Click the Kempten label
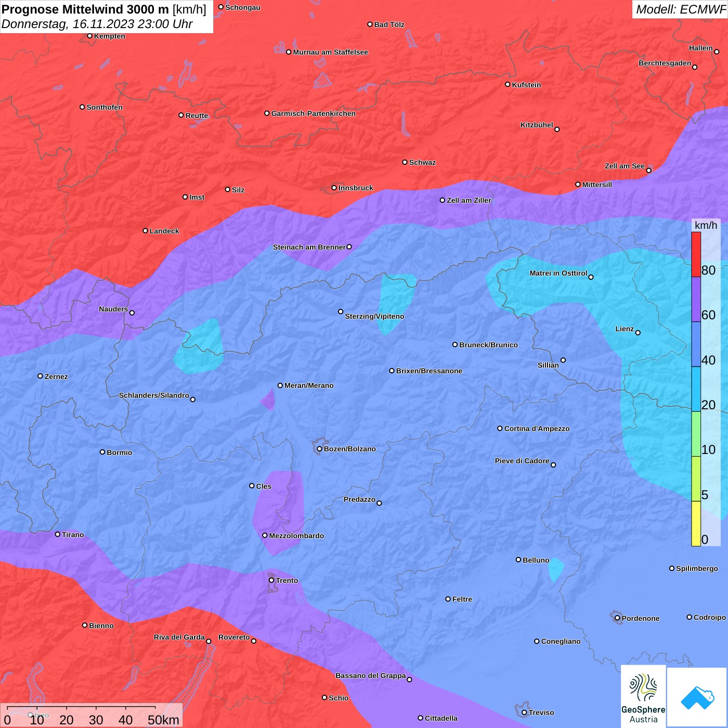The width and height of the screenshot is (728, 728). pos(110,36)
